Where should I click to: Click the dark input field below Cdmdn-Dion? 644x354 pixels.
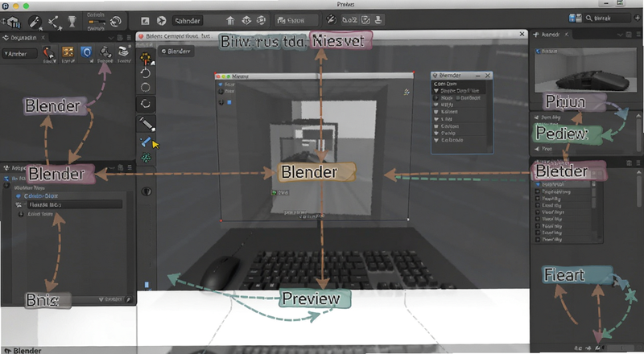tap(74, 204)
